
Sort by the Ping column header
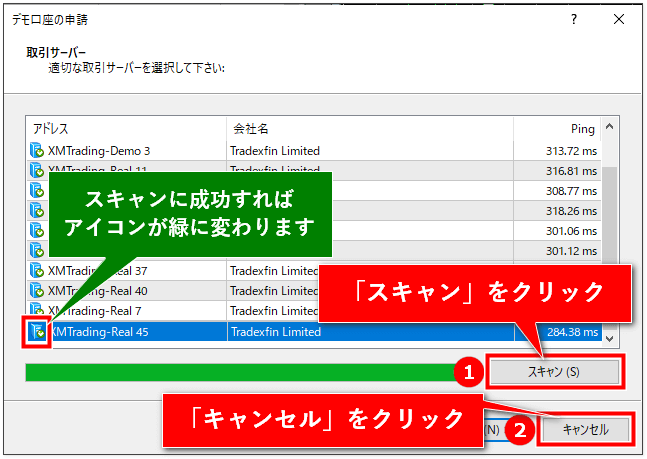[x=557, y=129]
